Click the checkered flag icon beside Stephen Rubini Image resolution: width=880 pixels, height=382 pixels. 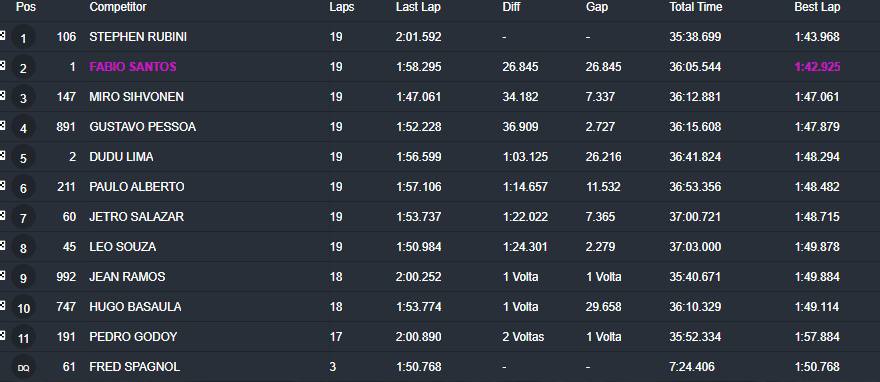2,35
